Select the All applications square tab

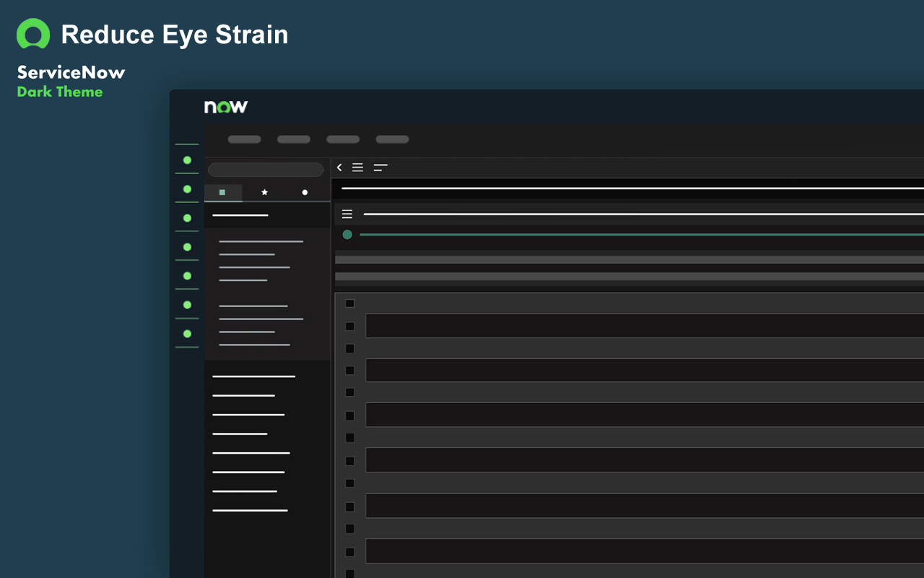coord(223,191)
